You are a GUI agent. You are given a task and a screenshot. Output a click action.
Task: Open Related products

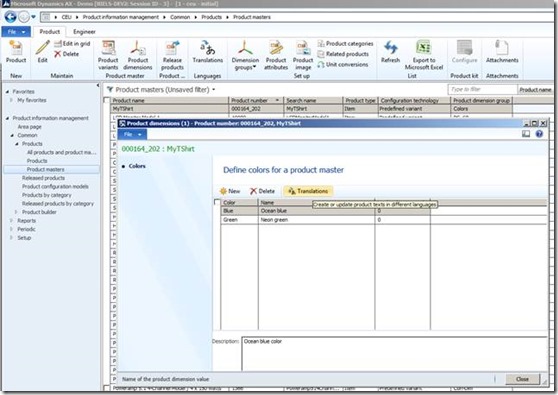tap(343, 54)
